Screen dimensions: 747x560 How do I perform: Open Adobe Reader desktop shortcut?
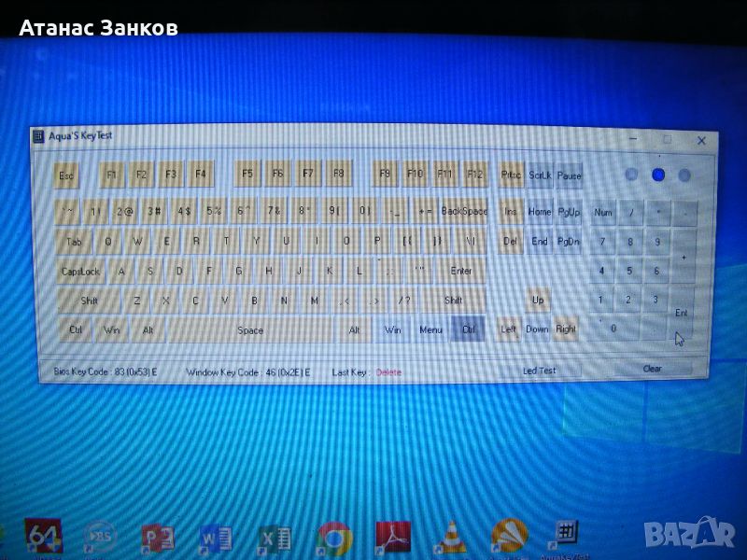tap(393, 538)
